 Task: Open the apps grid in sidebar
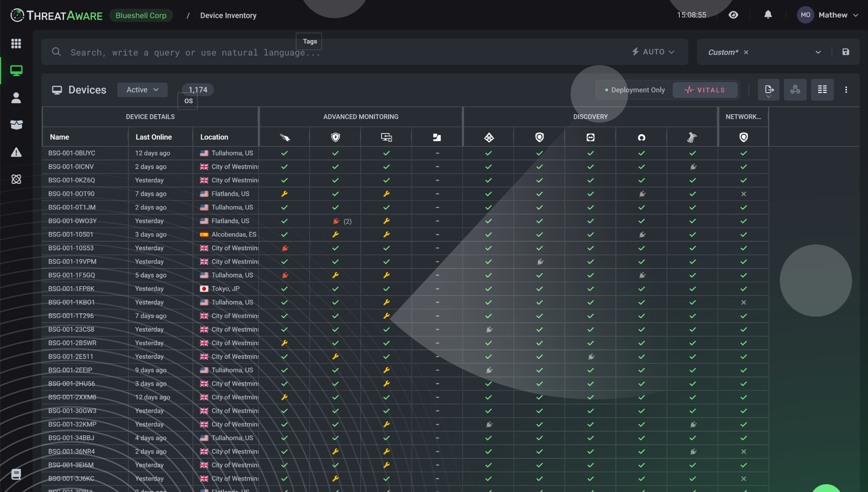[x=16, y=43]
